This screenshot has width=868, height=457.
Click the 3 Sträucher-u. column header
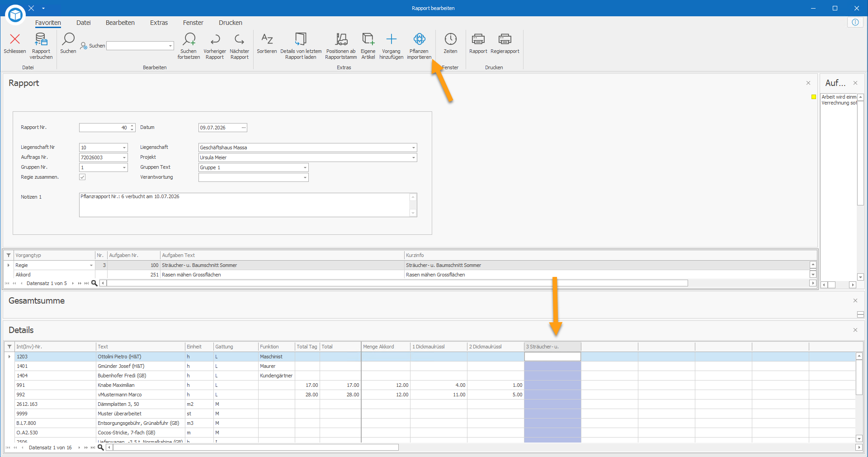coord(552,347)
